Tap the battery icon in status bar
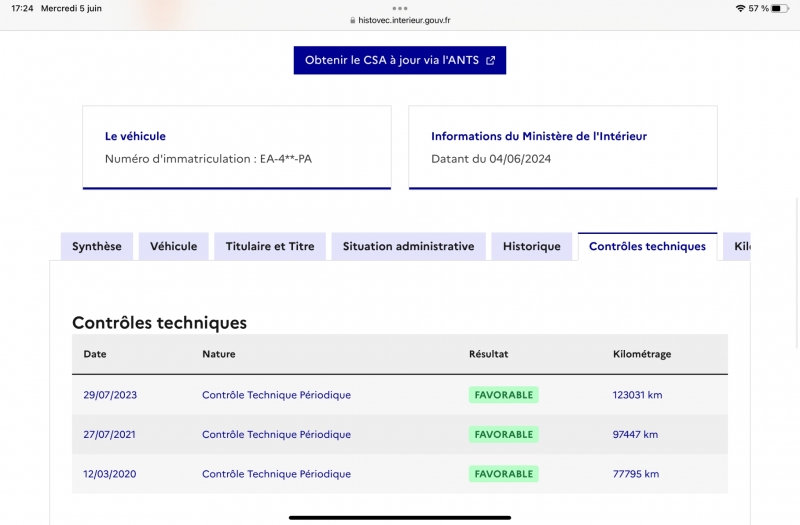This screenshot has height=525, width=800. click(x=780, y=8)
